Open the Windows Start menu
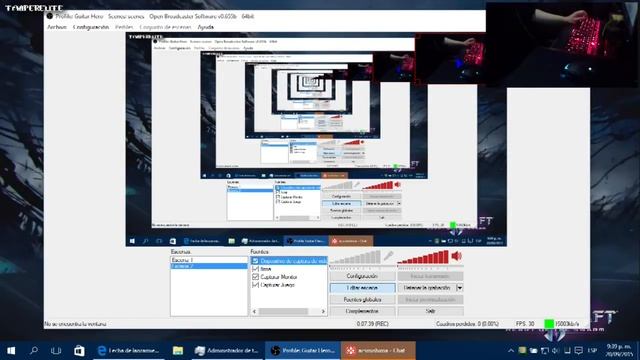640x360 pixels. coord(11,351)
